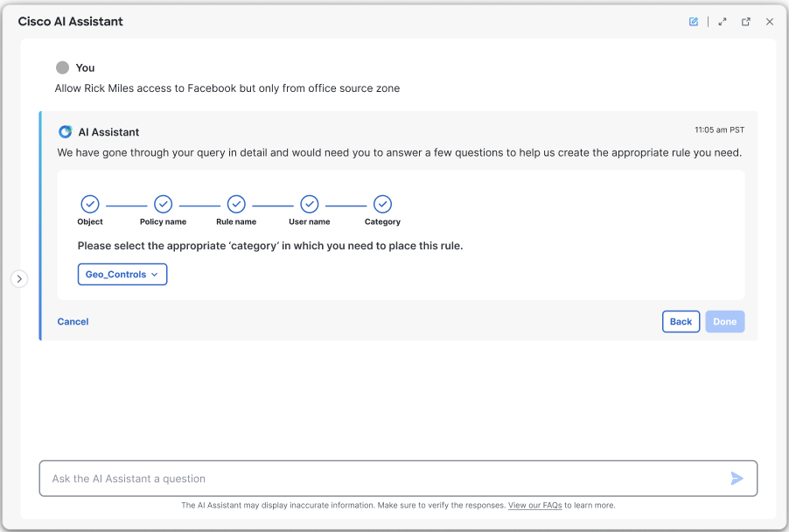Return to the User name step

(x=310, y=204)
